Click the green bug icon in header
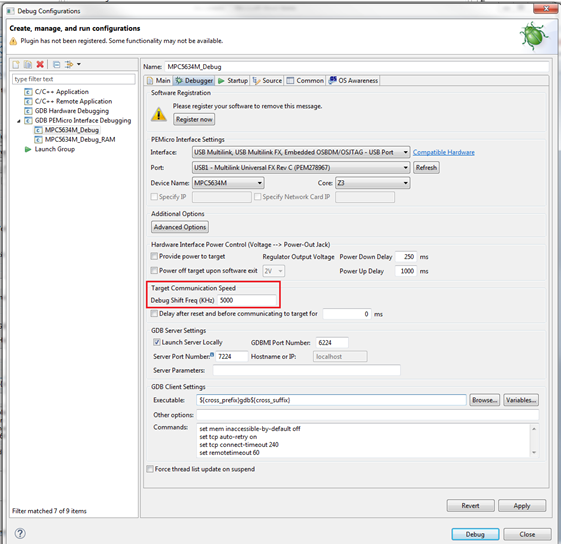The width and height of the screenshot is (561, 544). point(535,36)
